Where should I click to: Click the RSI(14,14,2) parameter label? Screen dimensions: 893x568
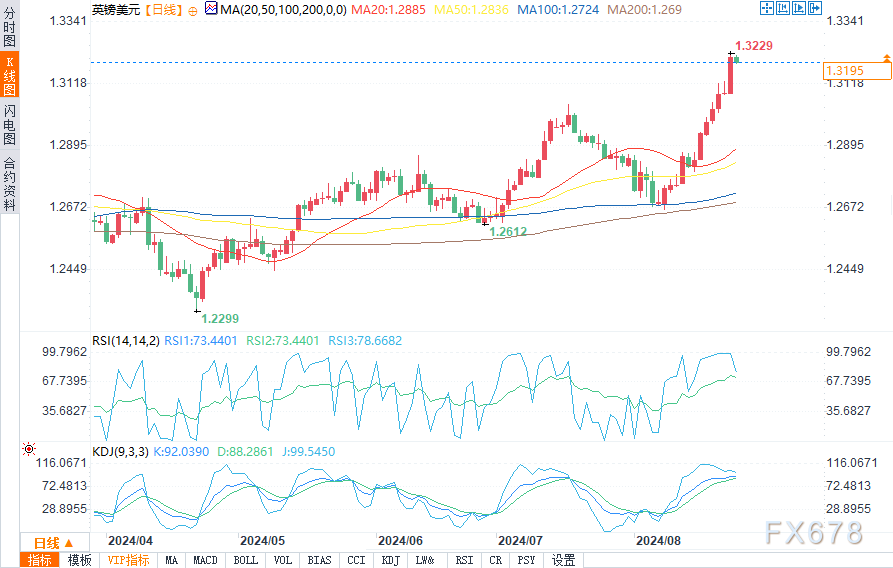pyautogui.click(x=126, y=341)
